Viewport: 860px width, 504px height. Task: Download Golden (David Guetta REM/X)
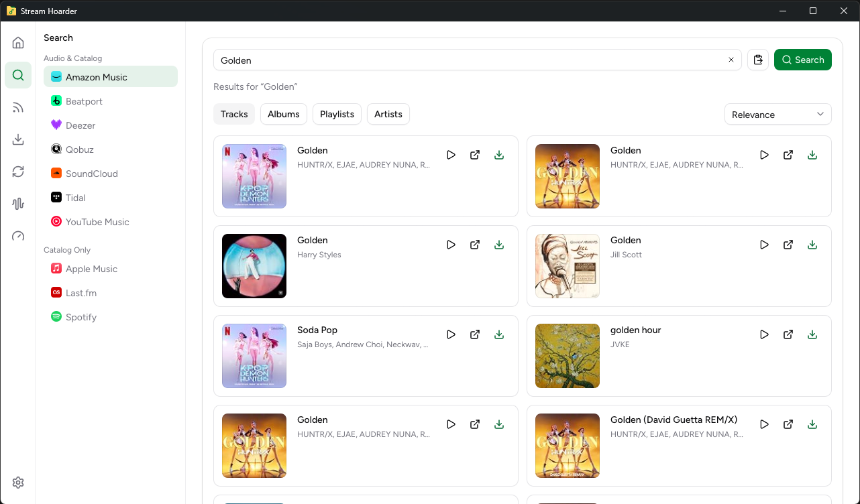tap(812, 424)
